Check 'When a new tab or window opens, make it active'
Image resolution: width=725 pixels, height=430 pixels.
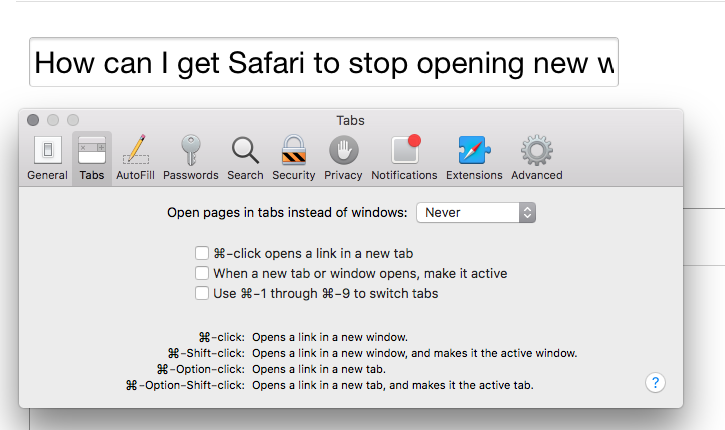(x=202, y=273)
